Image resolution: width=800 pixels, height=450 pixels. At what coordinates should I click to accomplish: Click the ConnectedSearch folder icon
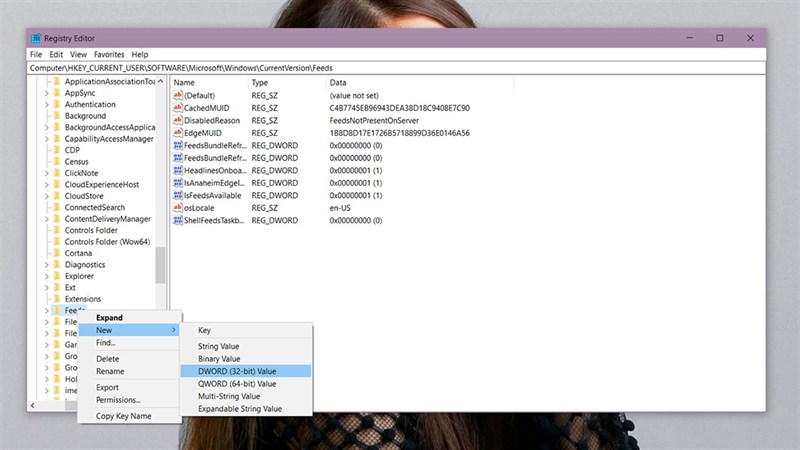click(57, 207)
